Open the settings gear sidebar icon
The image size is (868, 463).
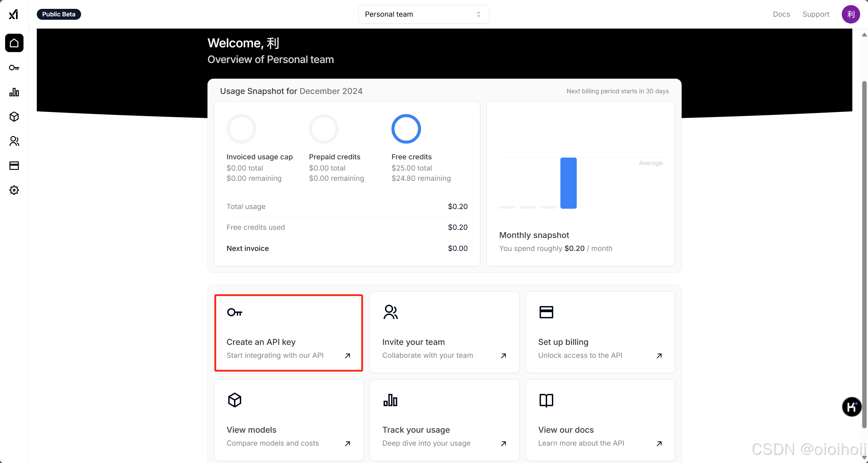14,190
